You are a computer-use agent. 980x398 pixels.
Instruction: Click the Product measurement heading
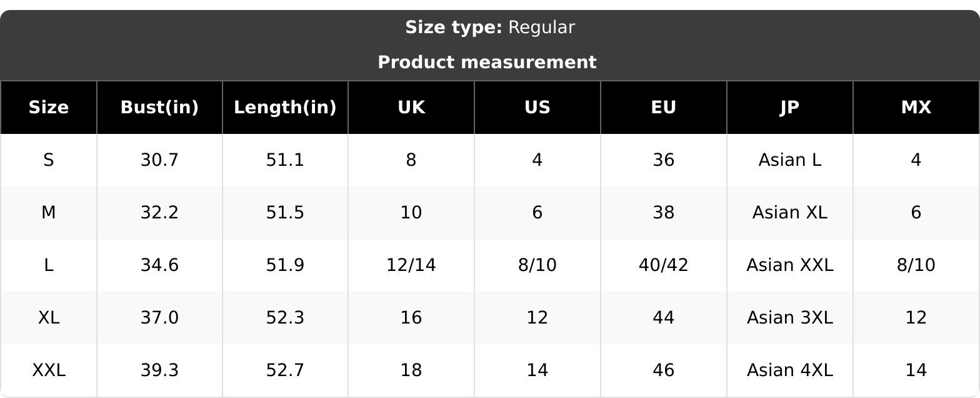click(487, 63)
